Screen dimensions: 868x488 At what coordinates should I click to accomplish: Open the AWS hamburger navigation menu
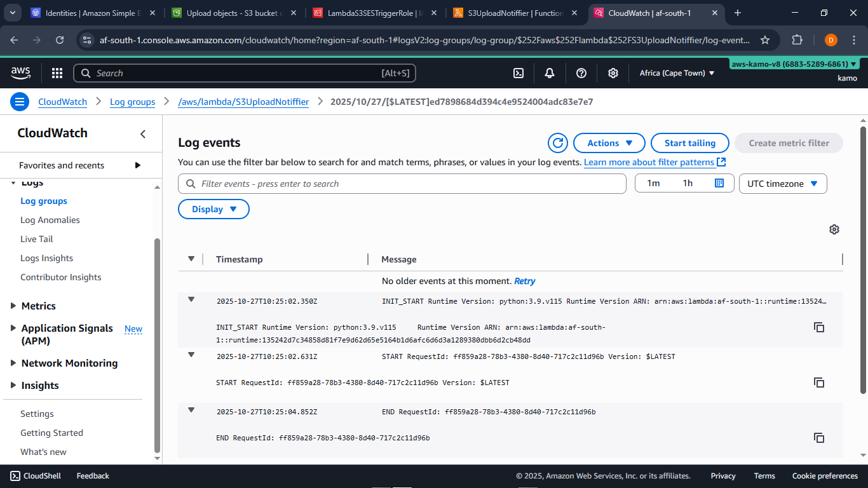coord(20,102)
